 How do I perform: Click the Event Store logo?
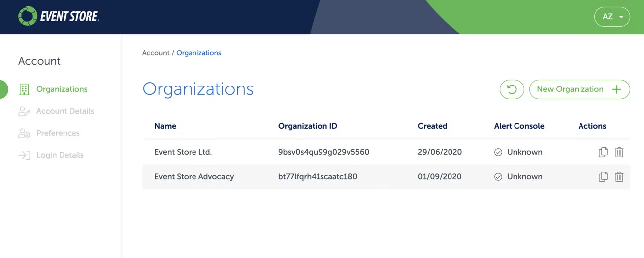coord(59,16)
